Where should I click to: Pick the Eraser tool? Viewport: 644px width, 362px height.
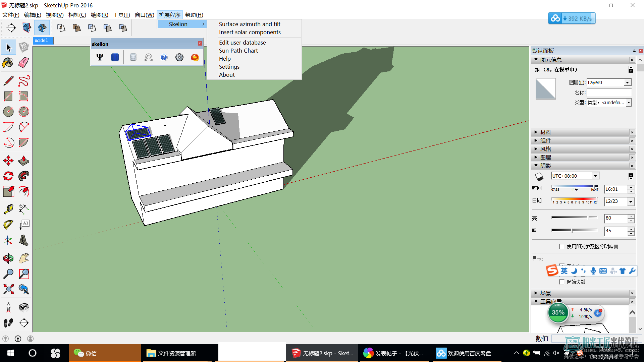coord(23,63)
